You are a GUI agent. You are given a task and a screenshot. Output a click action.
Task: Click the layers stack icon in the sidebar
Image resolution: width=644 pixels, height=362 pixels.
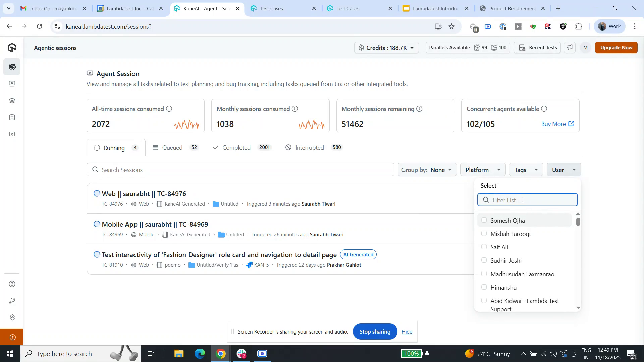click(12, 101)
